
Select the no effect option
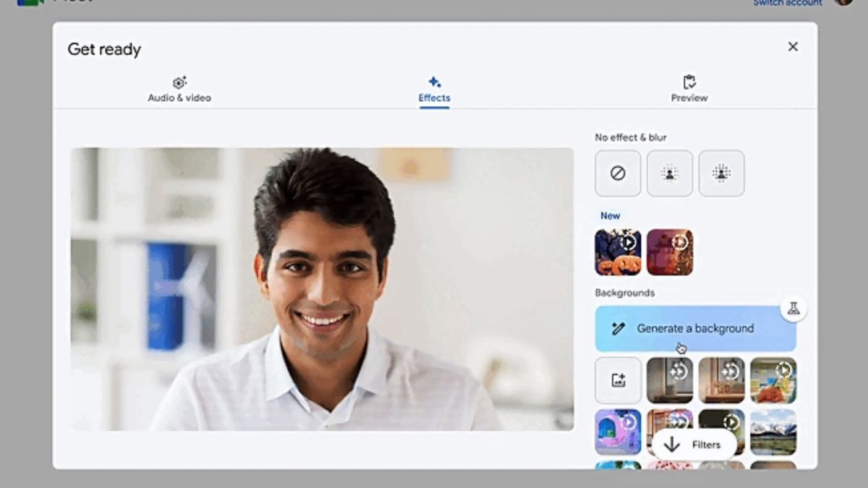[618, 174]
